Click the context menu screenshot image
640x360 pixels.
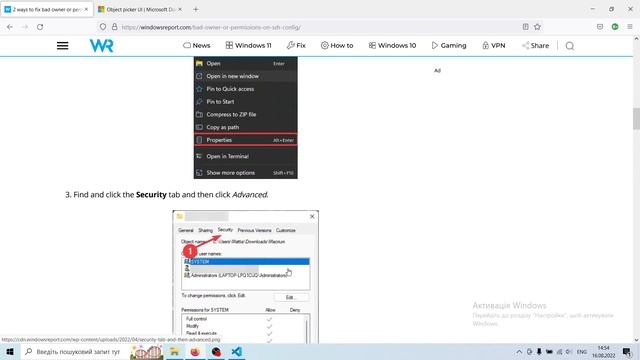click(246, 118)
